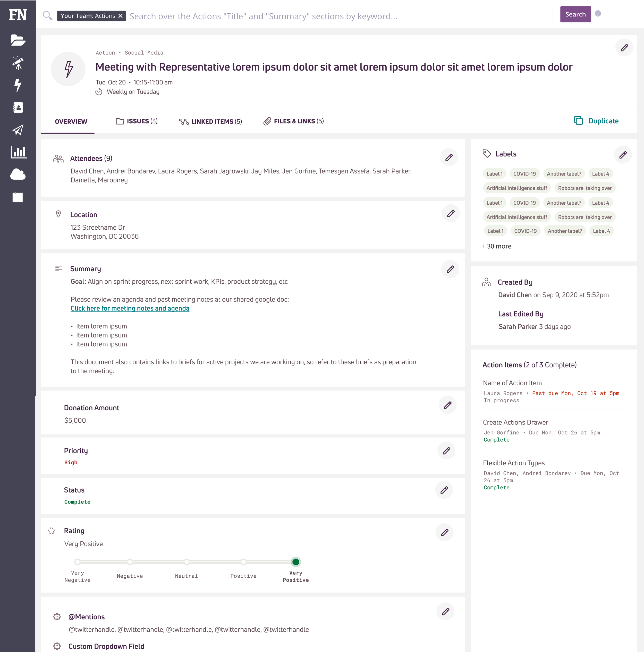The height and width of the screenshot is (652, 644).
Task: Select the Very Negative rating point
Action: pos(77,562)
